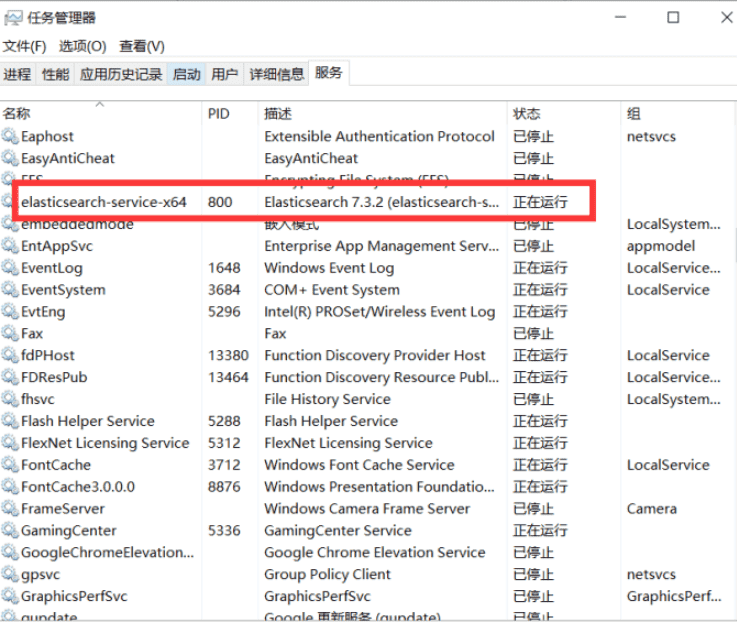737x626 pixels.
Task: Click the File History Service description
Action: [327, 399]
